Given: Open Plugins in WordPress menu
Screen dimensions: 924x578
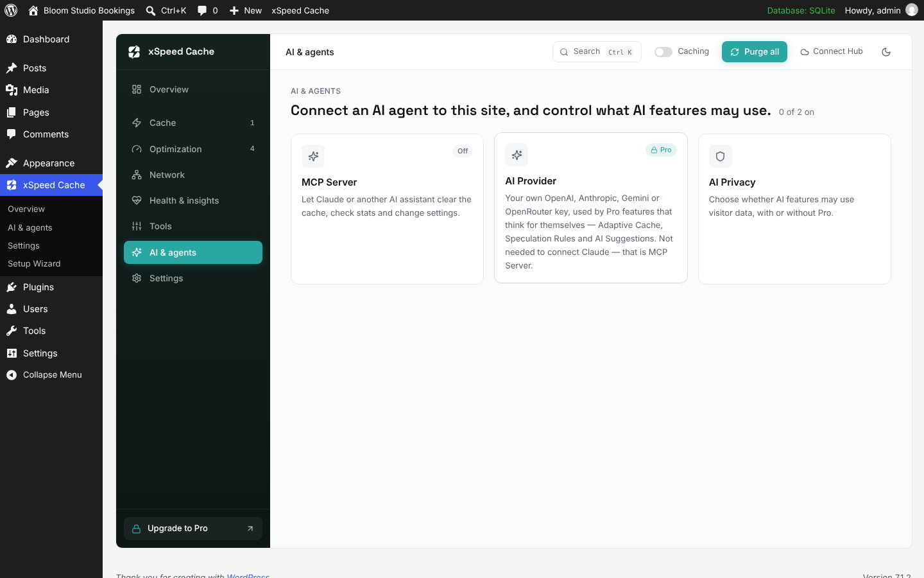Looking at the screenshot, I should click(51, 287).
